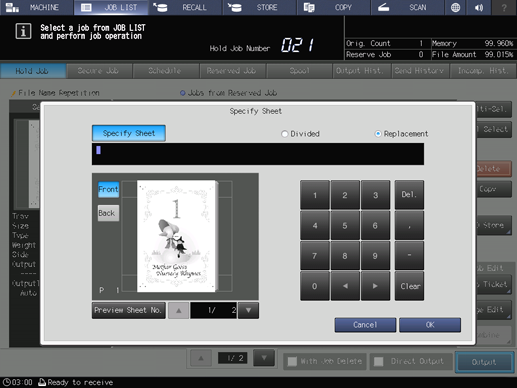The image size is (517, 388).
Task: Select the Back side toggle
Action: (x=108, y=213)
